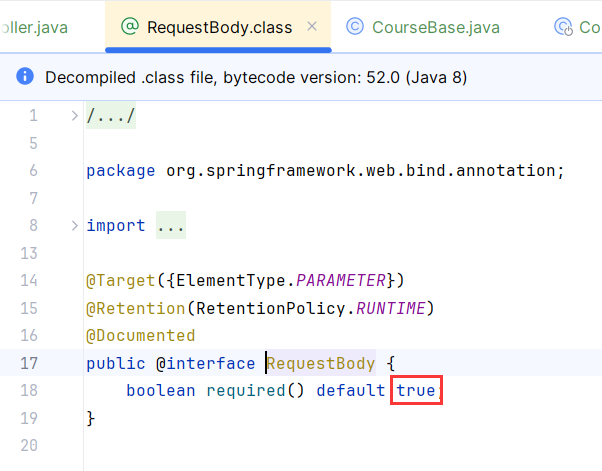Click the @Target annotation on line 14
The width and height of the screenshot is (602, 471).
[121, 281]
